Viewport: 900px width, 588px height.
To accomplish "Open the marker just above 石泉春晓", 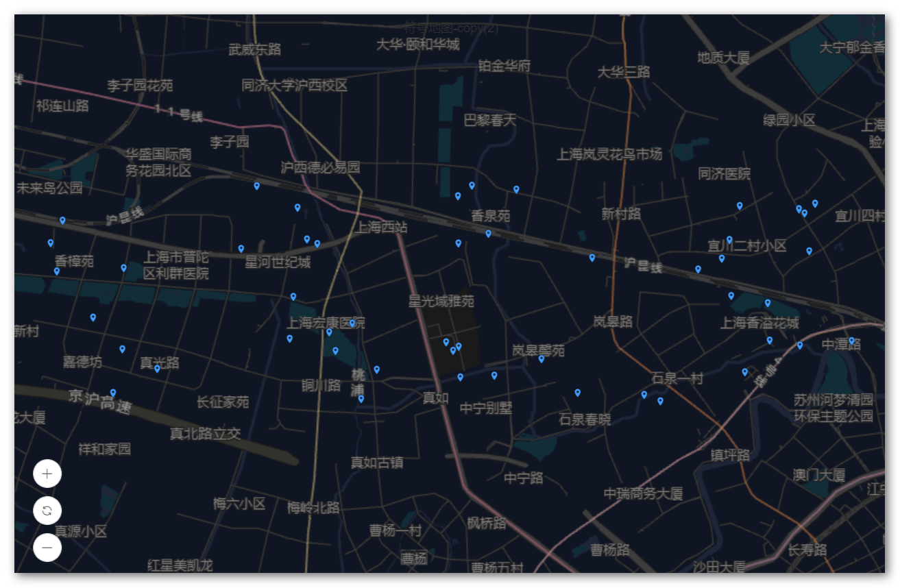I will click(578, 393).
